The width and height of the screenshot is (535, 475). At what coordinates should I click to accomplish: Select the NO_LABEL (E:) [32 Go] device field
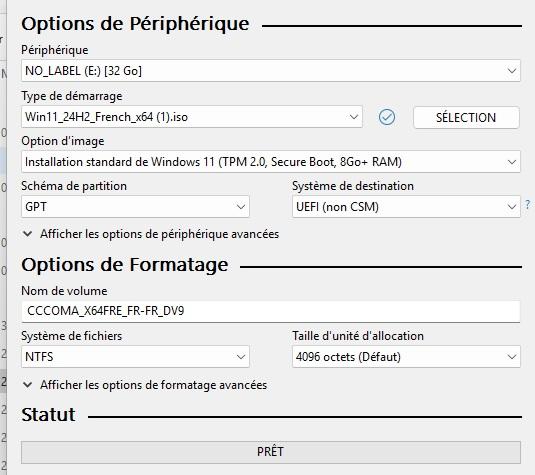tap(271, 71)
